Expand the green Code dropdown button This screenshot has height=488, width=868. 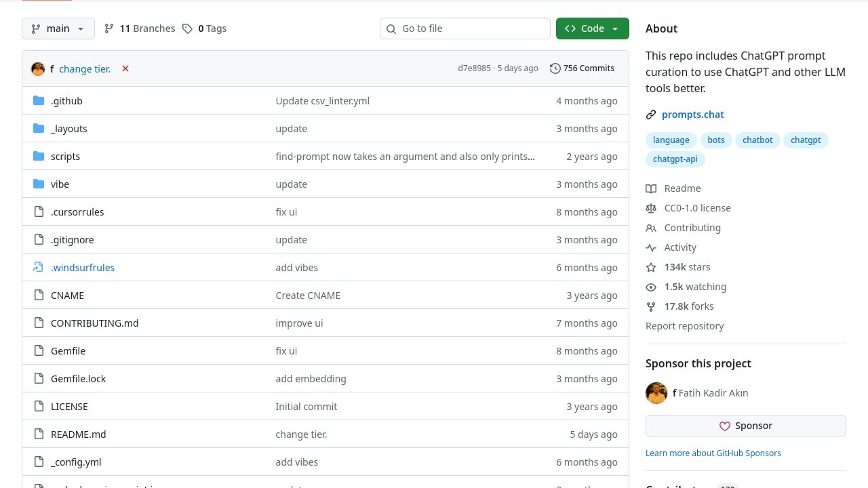[x=592, y=28]
